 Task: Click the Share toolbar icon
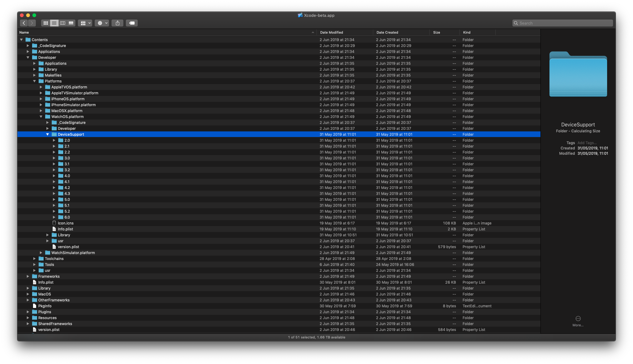point(117,23)
